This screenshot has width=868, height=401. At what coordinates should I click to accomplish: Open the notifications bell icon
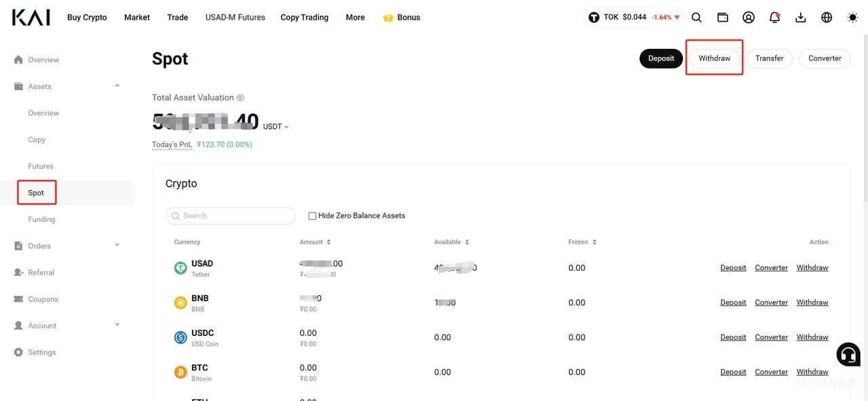774,18
